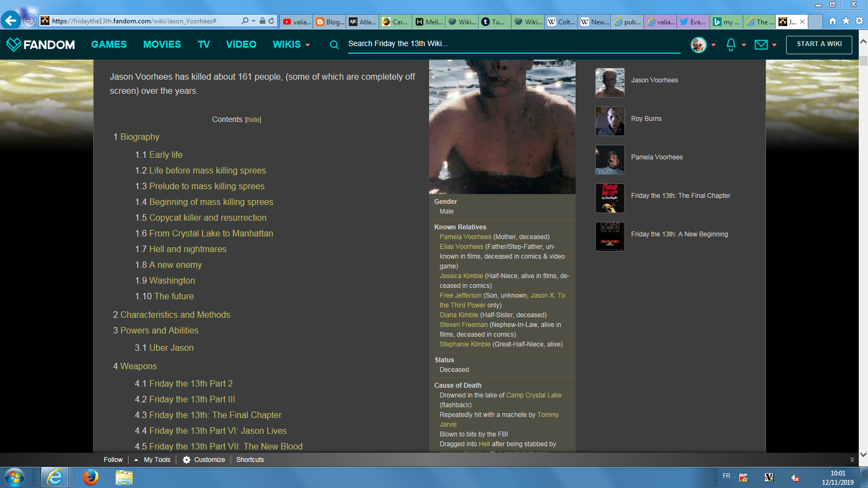Open the Camp Crystal Lake link
The image size is (868, 488).
[x=534, y=395]
